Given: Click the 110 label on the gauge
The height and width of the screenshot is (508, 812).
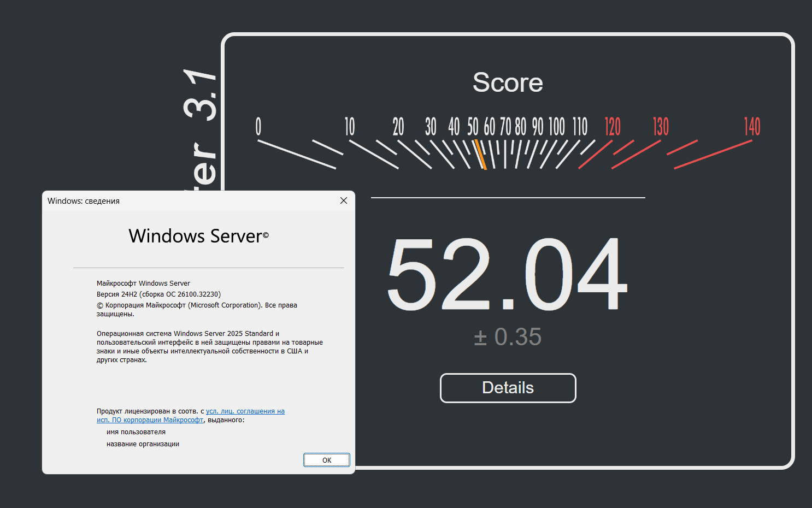Looking at the screenshot, I should click(580, 127).
